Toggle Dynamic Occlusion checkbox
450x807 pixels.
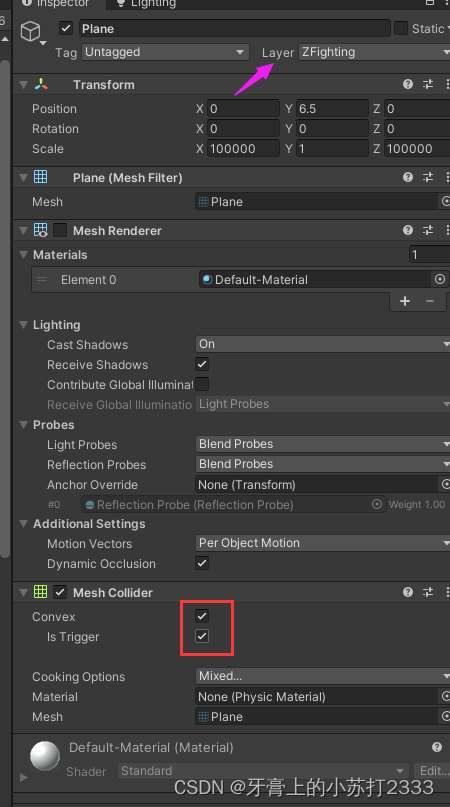tap(202, 563)
